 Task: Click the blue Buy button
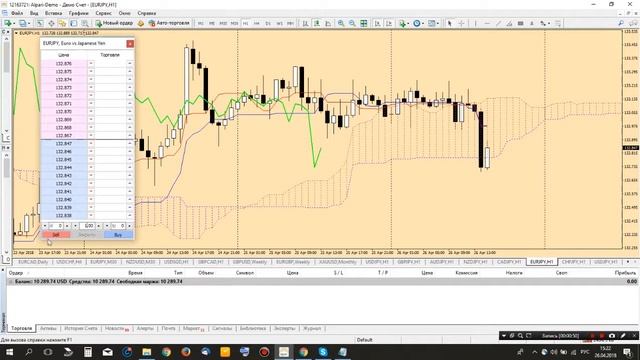(118, 235)
